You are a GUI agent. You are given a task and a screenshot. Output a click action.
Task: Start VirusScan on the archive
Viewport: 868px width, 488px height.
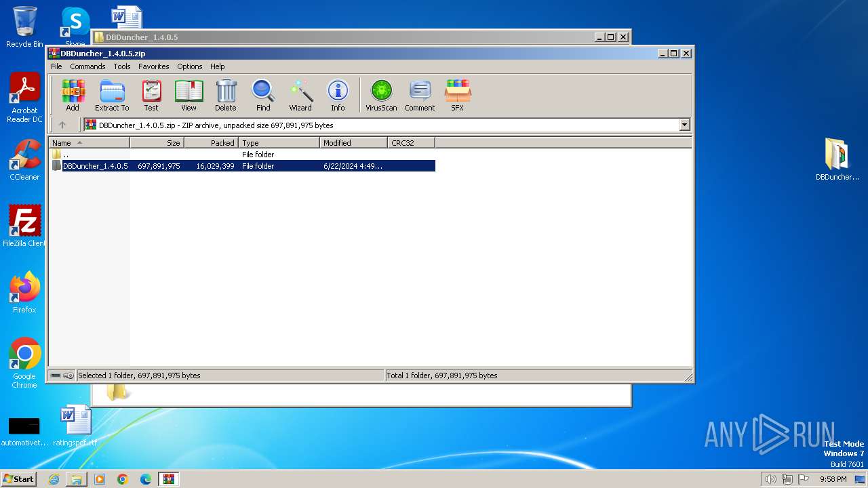coord(381,96)
